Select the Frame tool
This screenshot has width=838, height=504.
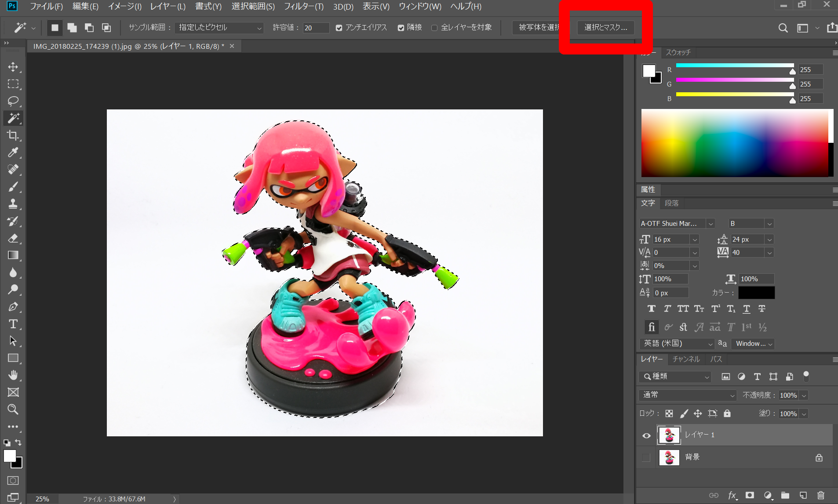click(x=13, y=392)
